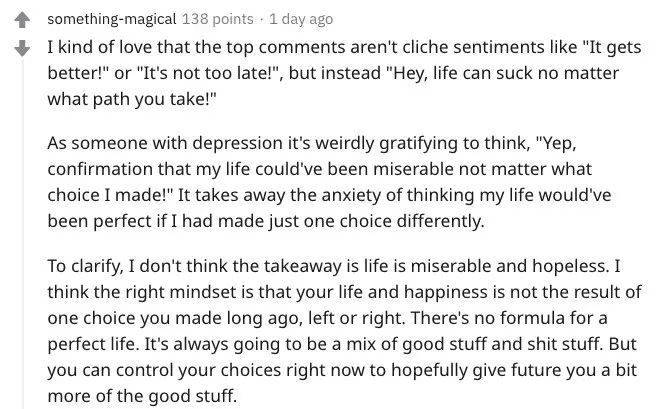Click the word takeaway
The image size is (663, 409).
[x=302, y=266]
